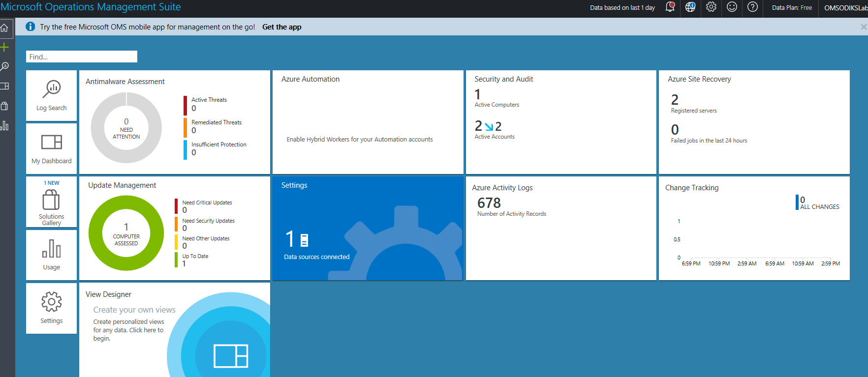This screenshot has width=868, height=377.
Task: Click Data sources connected text
Action: [317, 257]
